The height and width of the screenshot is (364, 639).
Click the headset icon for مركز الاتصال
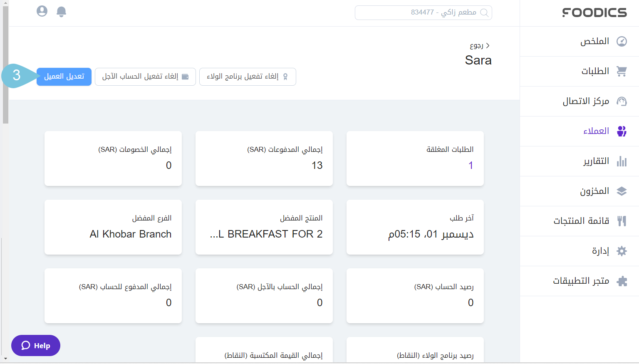(x=622, y=101)
